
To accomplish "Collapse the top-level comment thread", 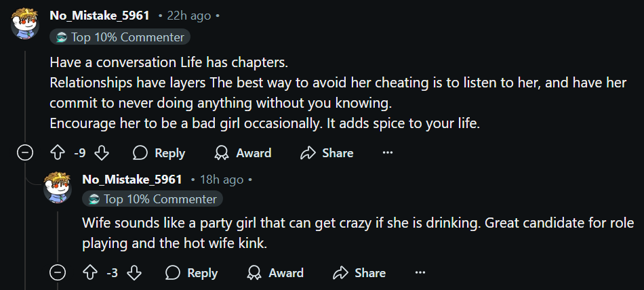I will 25,153.
